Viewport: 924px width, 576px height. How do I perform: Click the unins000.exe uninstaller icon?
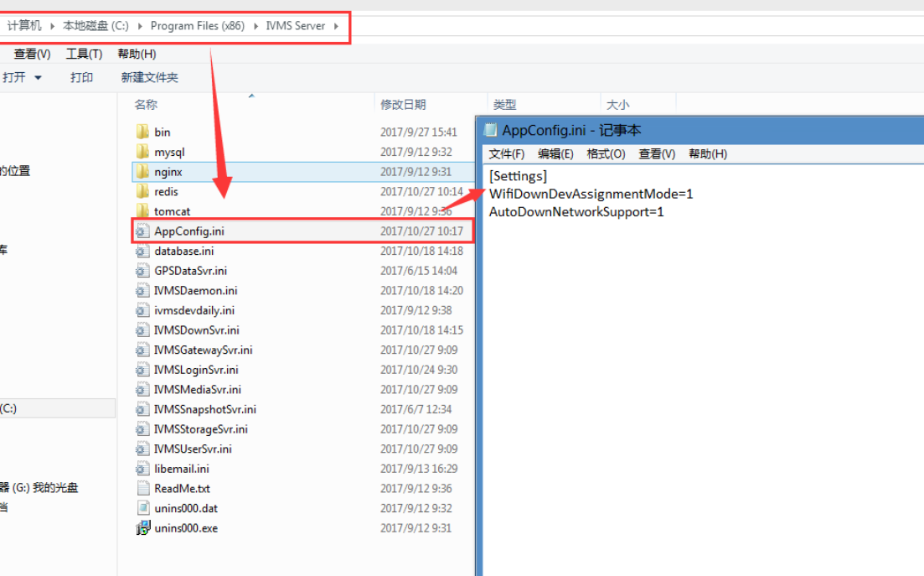pos(142,527)
